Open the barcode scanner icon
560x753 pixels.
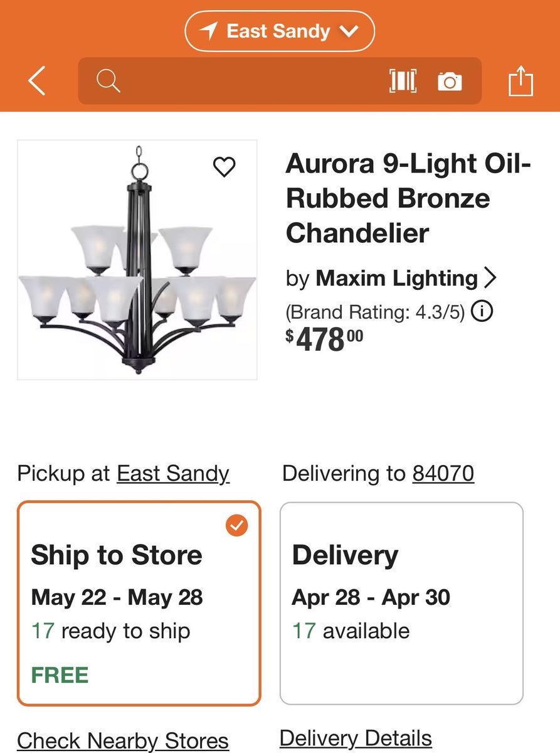[403, 81]
